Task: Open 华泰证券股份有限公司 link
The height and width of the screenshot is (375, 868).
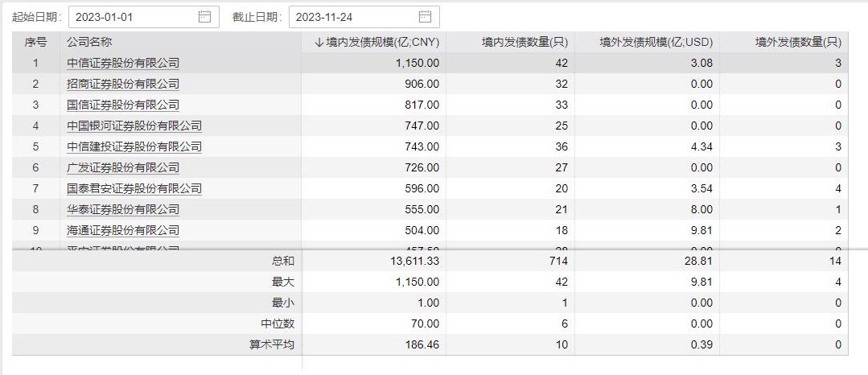Action: click(x=123, y=209)
